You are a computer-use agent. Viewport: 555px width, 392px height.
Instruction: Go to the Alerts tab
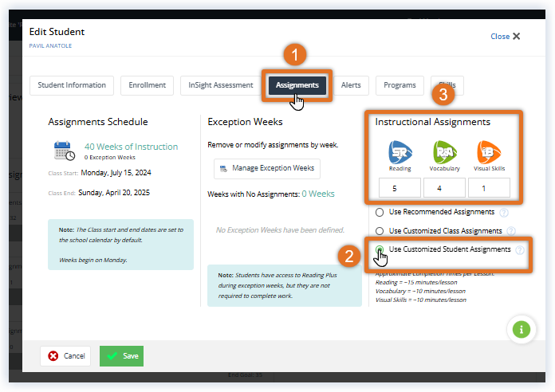click(x=351, y=85)
